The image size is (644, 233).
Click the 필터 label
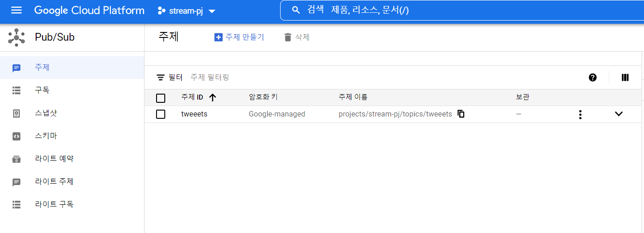pyautogui.click(x=175, y=78)
